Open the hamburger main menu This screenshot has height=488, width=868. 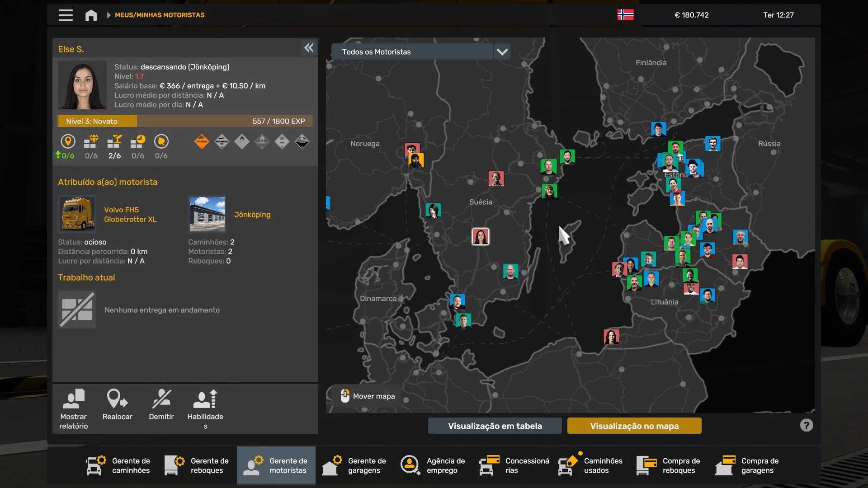[x=66, y=15]
